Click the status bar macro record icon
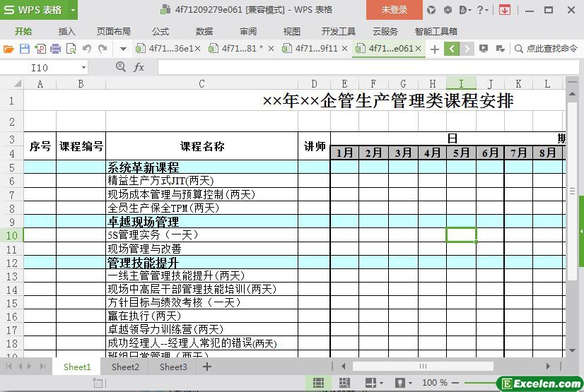This screenshot has width=584, height=392. [98, 383]
